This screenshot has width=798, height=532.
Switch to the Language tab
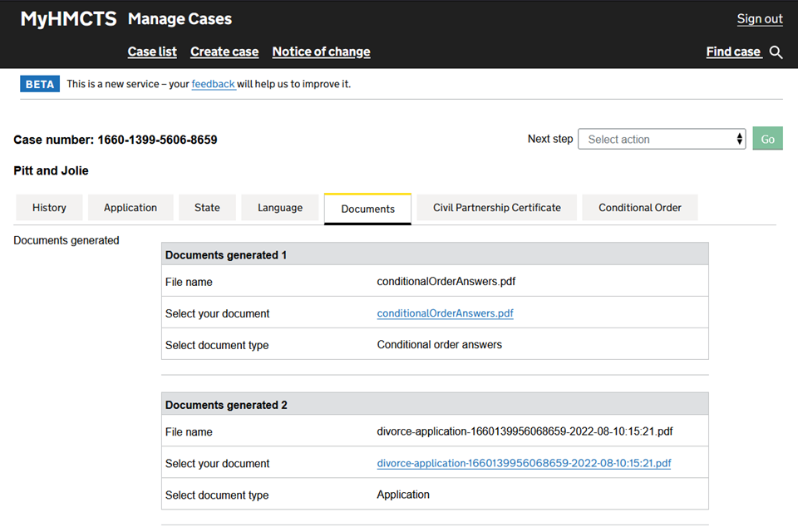coord(280,208)
